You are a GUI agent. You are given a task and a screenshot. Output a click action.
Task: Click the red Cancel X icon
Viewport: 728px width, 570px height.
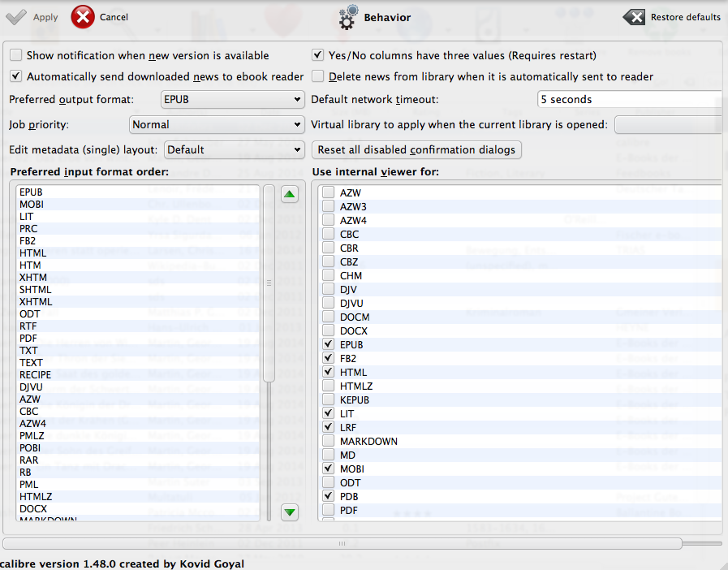pos(83,17)
